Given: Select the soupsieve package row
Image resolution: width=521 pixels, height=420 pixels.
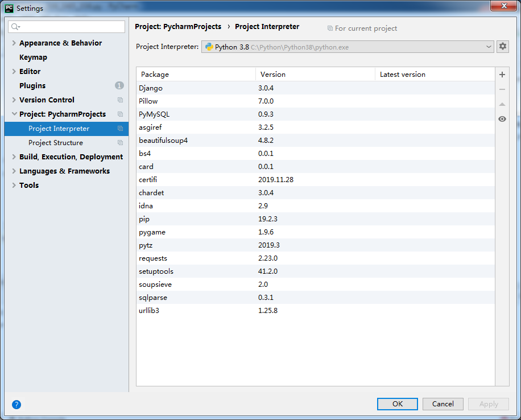Looking at the screenshot, I should pos(315,285).
